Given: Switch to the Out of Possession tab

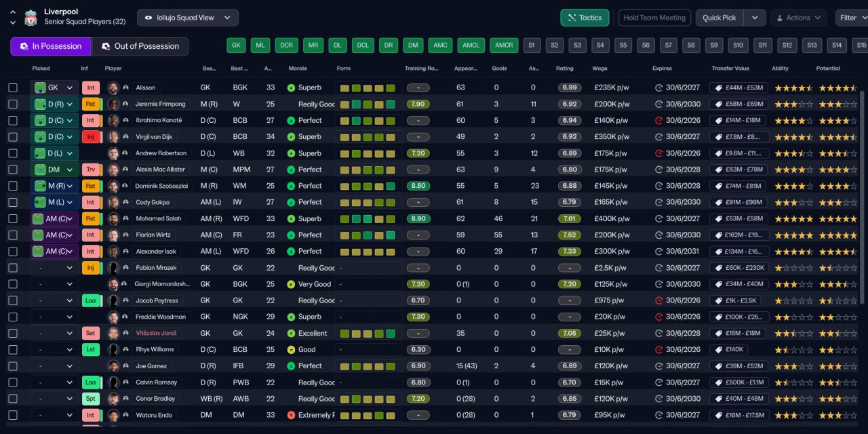Looking at the screenshot, I should [140, 46].
